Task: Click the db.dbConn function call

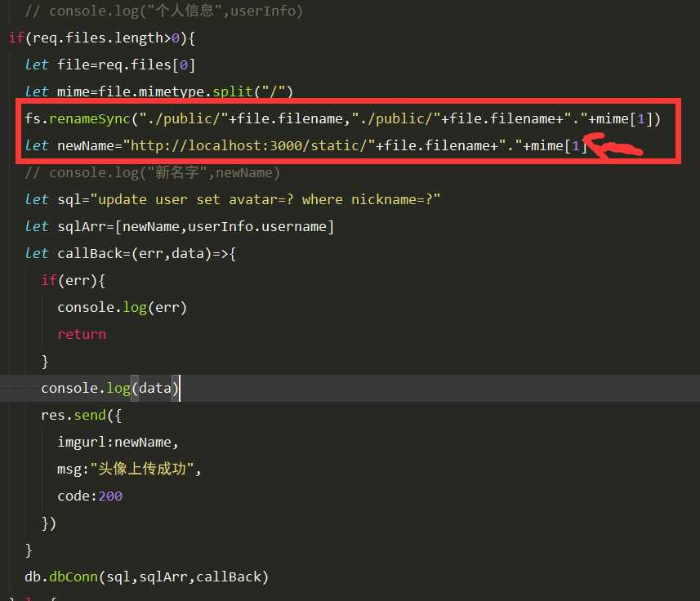Action: click(x=146, y=577)
